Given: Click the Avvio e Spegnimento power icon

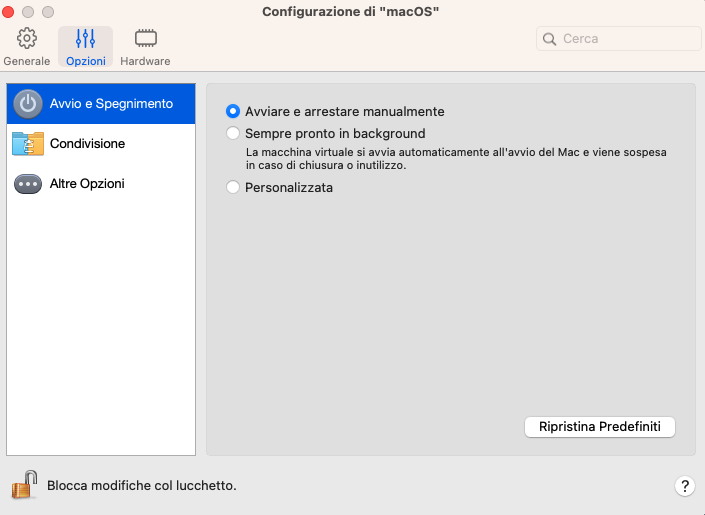Looking at the screenshot, I should [x=28, y=104].
